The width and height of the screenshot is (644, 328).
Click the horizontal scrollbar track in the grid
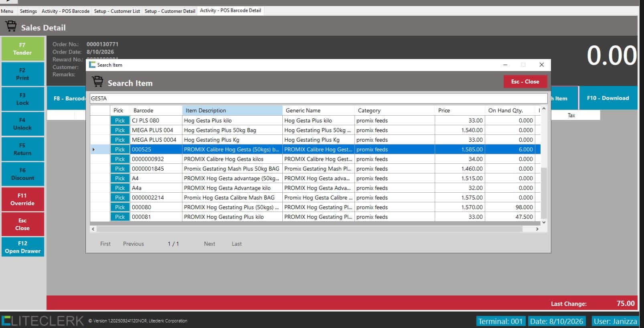pyautogui.click(x=310, y=229)
